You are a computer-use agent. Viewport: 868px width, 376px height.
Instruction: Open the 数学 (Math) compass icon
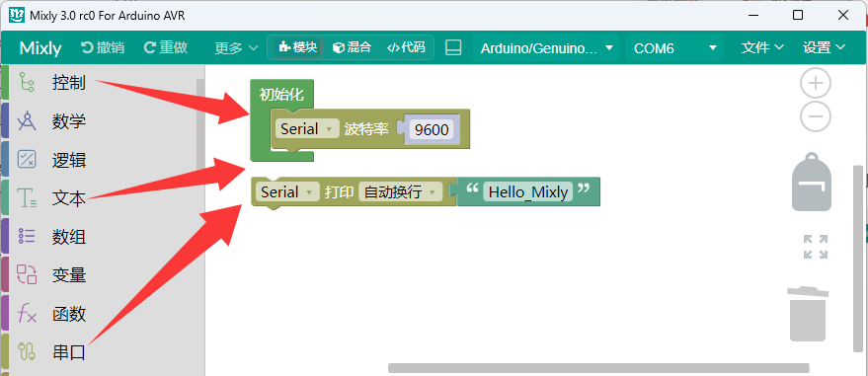click(27, 120)
